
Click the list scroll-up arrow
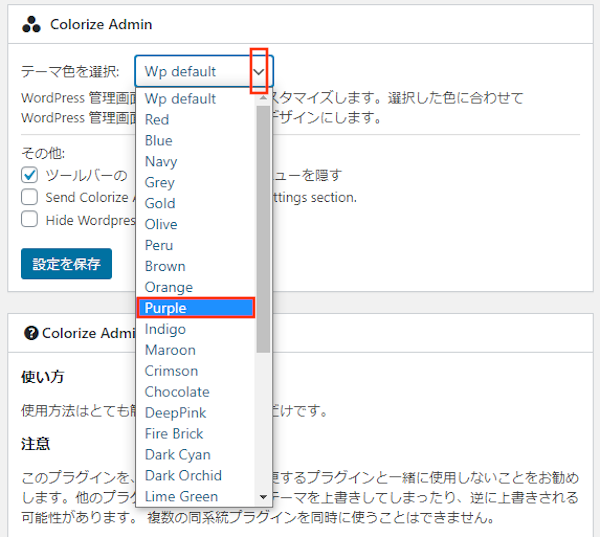[x=263, y=98]
